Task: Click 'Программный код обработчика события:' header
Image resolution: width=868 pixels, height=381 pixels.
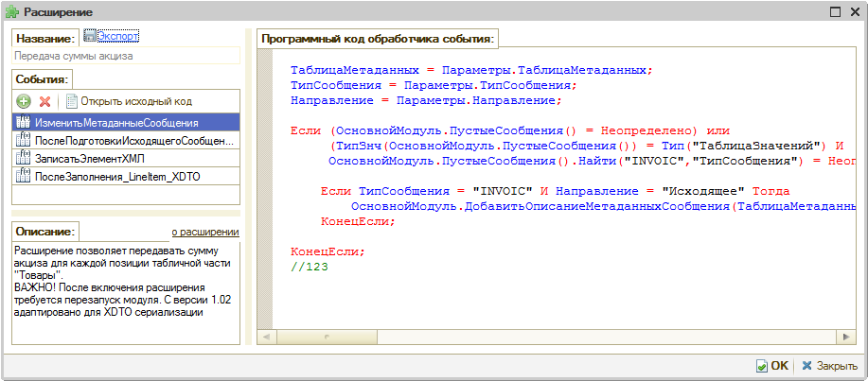Action: pyautogui.click(x=378, y=40)
